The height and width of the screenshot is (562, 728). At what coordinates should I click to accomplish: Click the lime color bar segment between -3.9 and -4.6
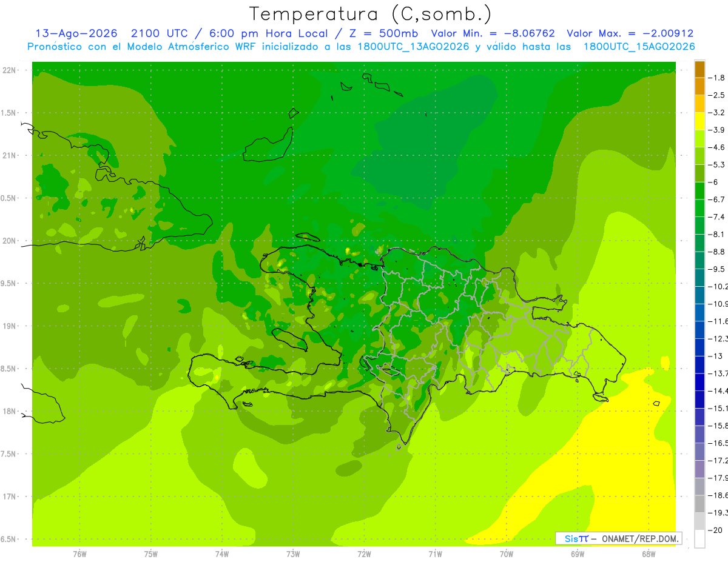point(699,138)
